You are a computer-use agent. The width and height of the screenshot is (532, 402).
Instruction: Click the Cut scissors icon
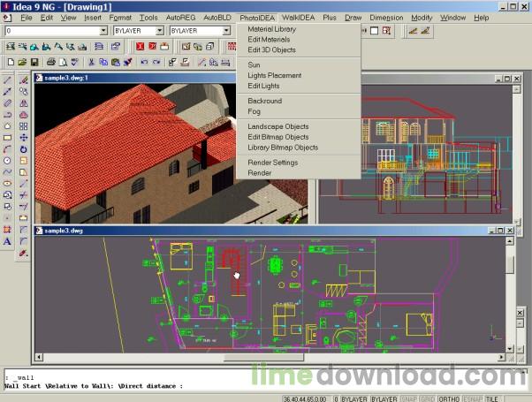tap(91, 63)
